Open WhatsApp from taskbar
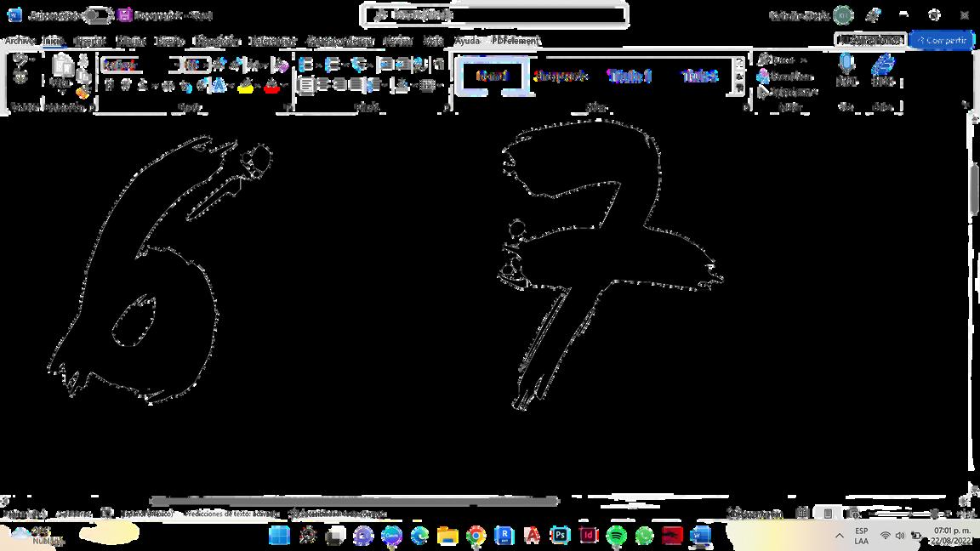The height and width of the screenshot is (551, 980). pyautogui.click(x=644, y=536)
